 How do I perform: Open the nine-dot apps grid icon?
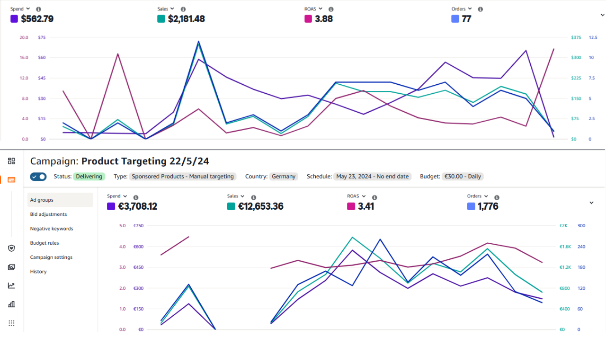11,323
